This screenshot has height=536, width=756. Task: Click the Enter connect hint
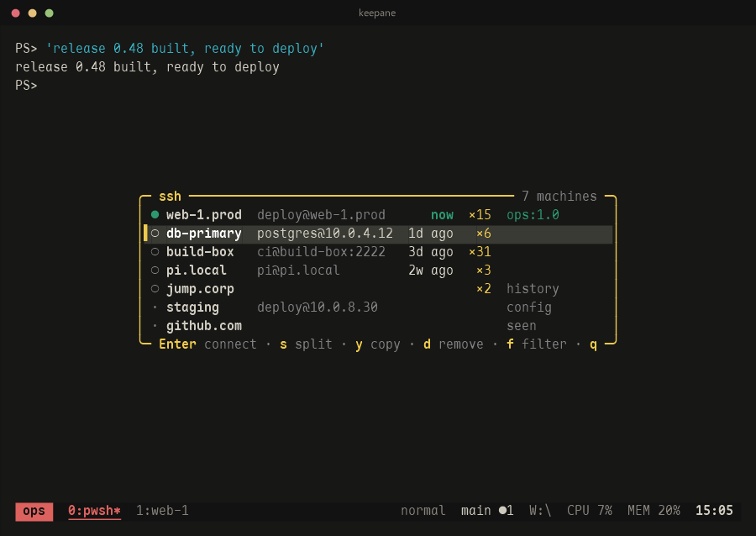tap(207, 344)
